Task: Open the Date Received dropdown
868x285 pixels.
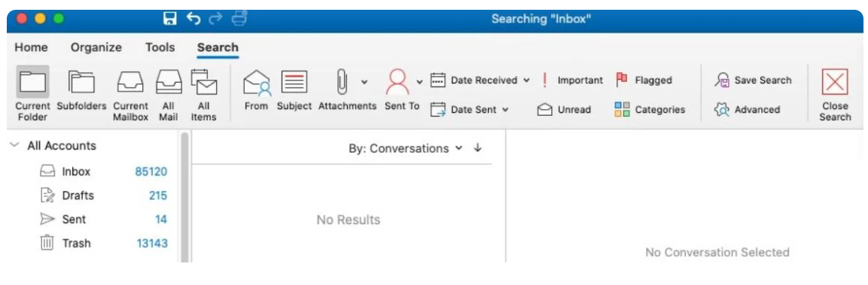Action: pos(480,80)
